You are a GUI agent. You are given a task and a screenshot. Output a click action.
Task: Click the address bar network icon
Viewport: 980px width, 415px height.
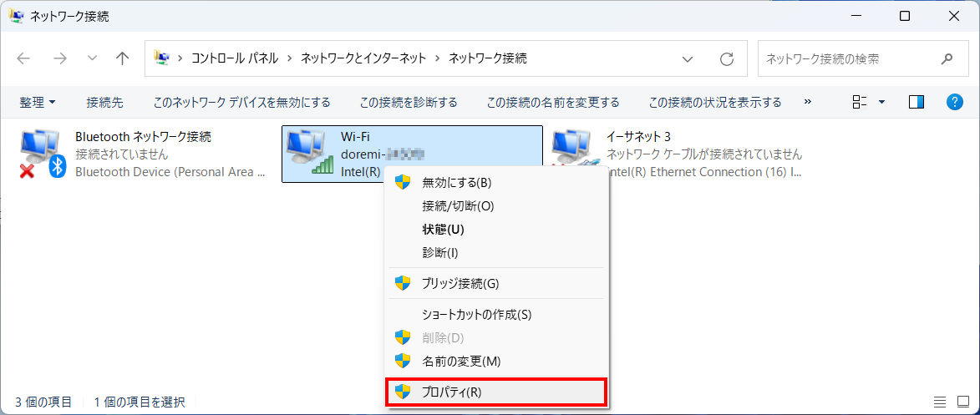(162, 58)
